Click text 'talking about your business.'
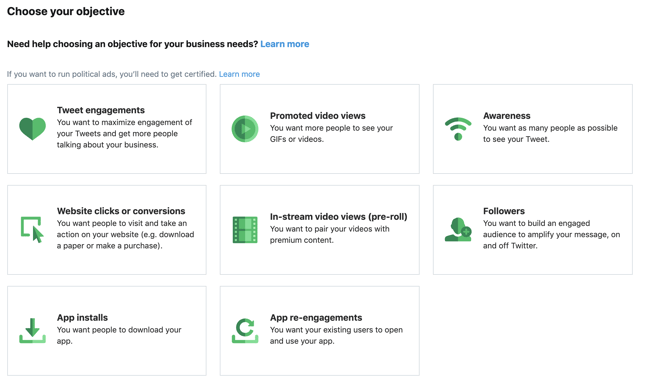 tap(107, 145)
